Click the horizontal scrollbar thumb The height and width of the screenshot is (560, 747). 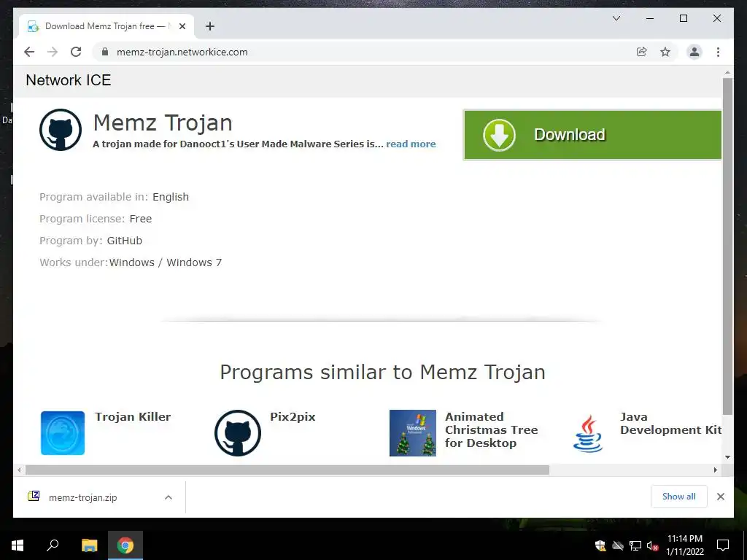pos(287,470)
